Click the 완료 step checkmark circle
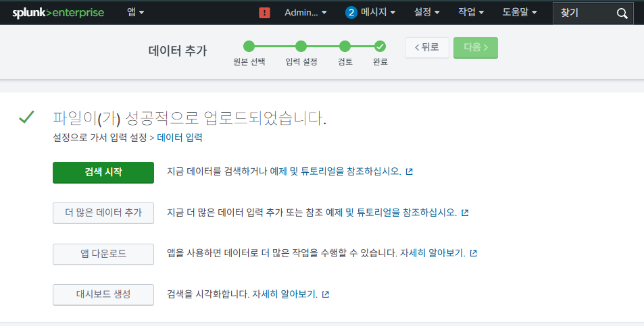The height and width of the screenshot is (326, 644). (x=380, y=47)
